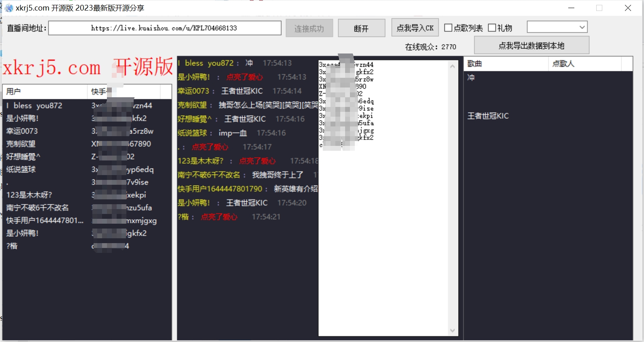Select user row 南宁不破6千不改名

[x=87, y=207]
